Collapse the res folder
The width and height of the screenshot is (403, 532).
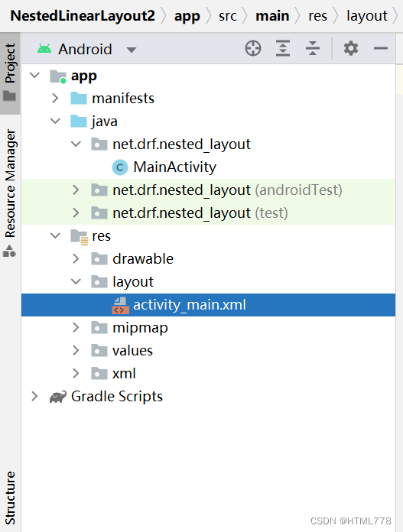tap(55, 235)
